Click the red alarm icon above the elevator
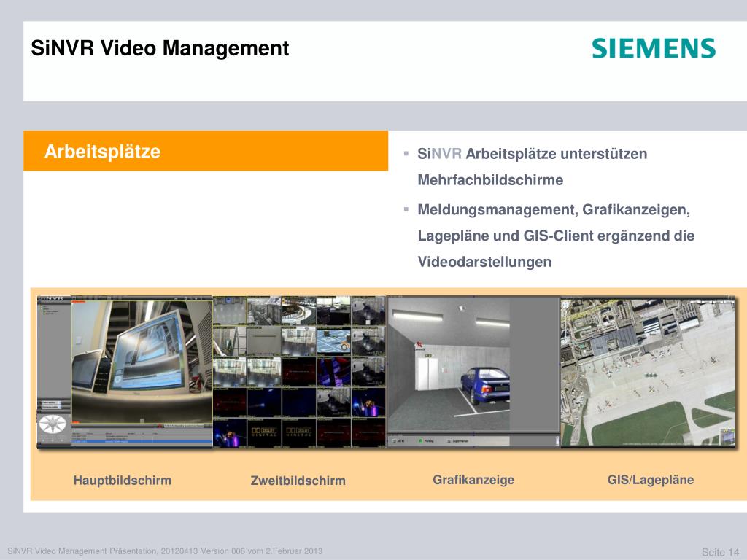The width and height of the screenshot is (747, 560). 419,345
